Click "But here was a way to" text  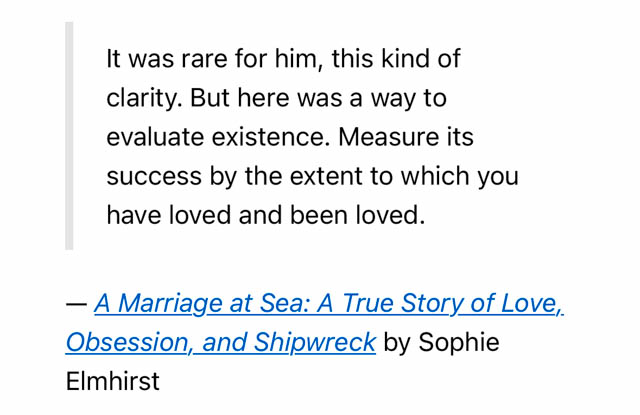(x=318, y=98)
